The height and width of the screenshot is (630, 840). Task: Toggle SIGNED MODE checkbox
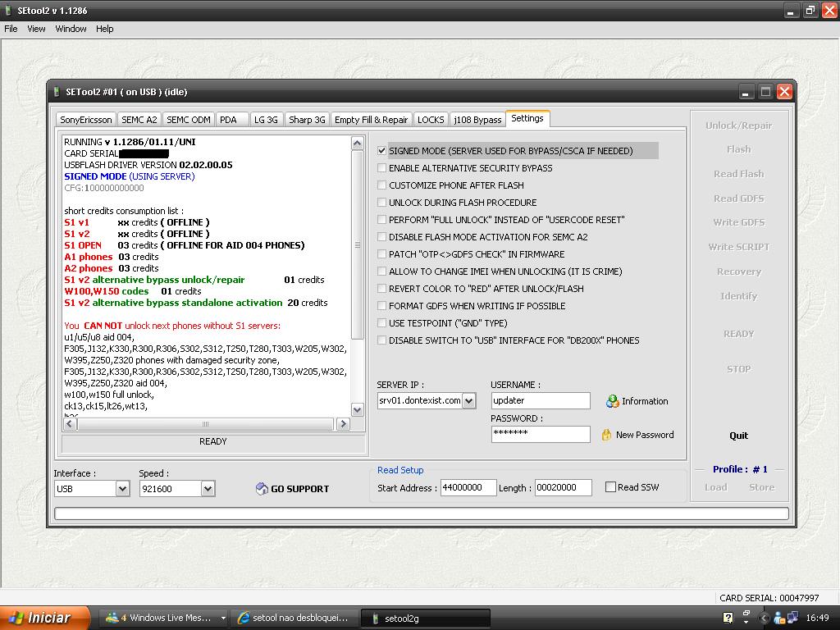[x=381, y=151]
